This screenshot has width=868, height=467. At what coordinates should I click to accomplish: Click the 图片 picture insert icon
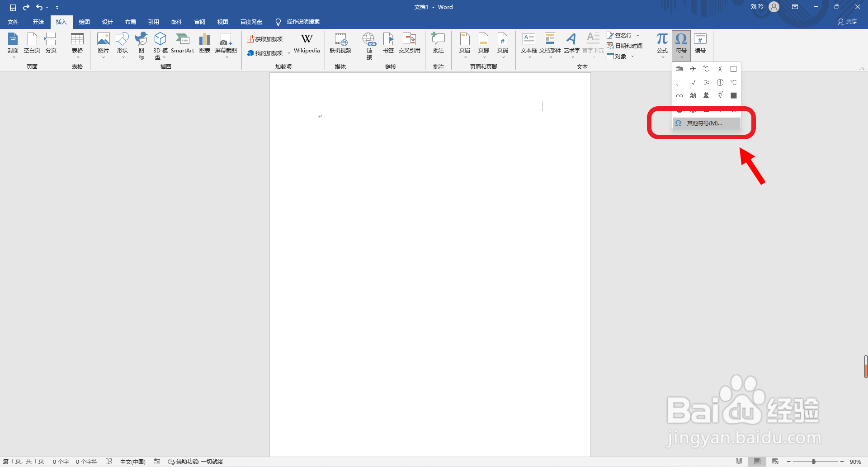pos(104,39)
